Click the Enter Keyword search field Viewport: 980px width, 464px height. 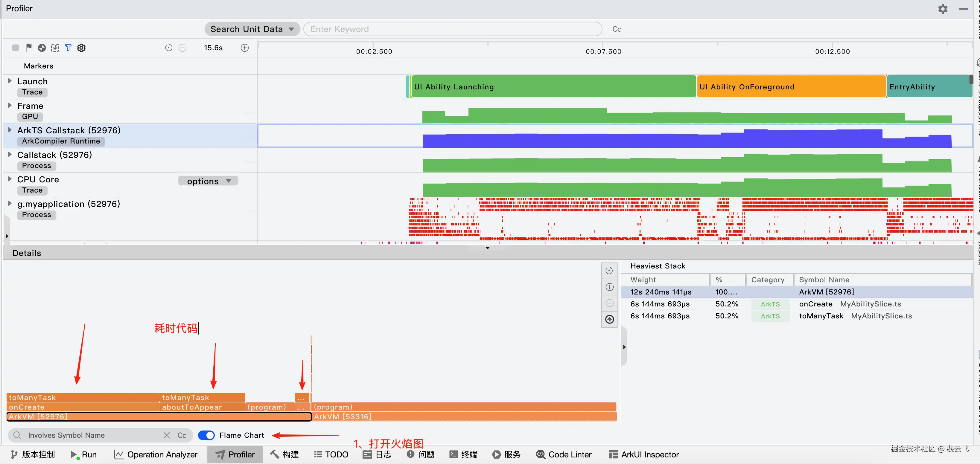tap(453, 29)
